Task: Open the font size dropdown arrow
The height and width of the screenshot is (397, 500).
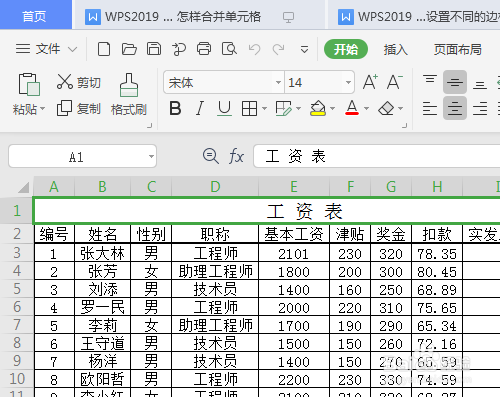Action: tap(348, 82)
